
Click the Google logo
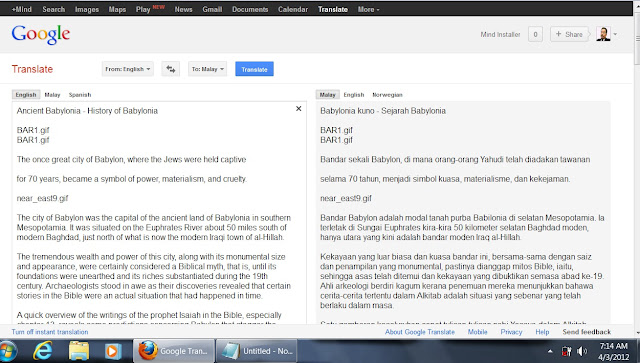click(x=41, y=34)
